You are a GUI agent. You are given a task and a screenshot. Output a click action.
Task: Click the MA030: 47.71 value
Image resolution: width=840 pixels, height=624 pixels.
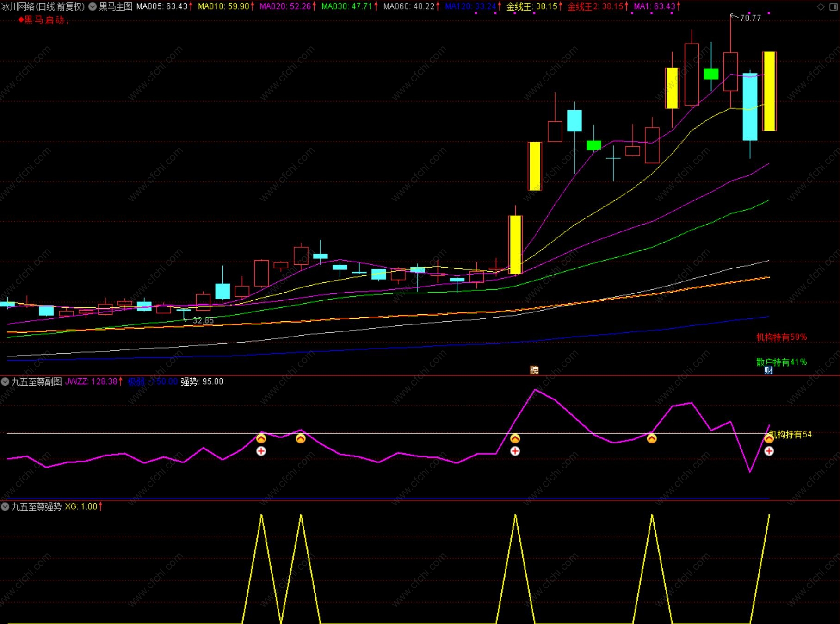point(347,6)
